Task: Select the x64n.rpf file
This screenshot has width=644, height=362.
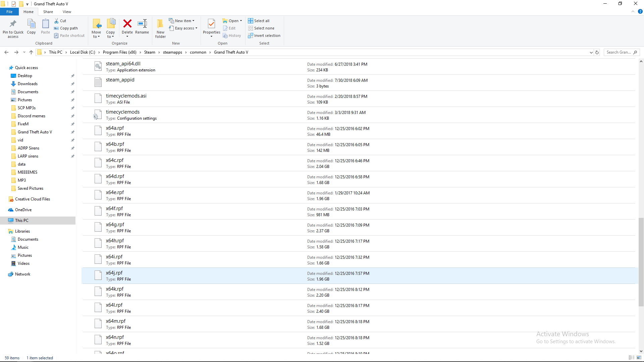Action: pos(359,340)
